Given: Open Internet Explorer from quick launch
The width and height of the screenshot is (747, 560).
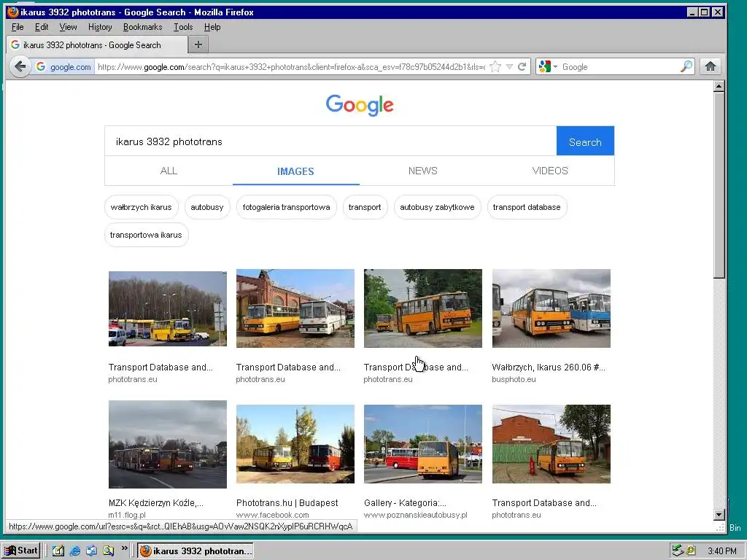Looking at the screenshot, I should point(75,551).
